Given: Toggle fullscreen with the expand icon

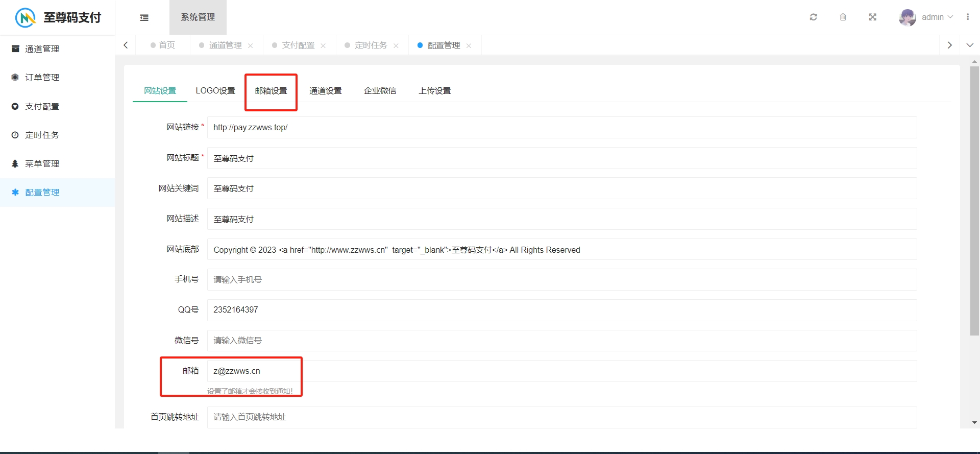Looking at the screenshot, I should [x=873, y=17].
